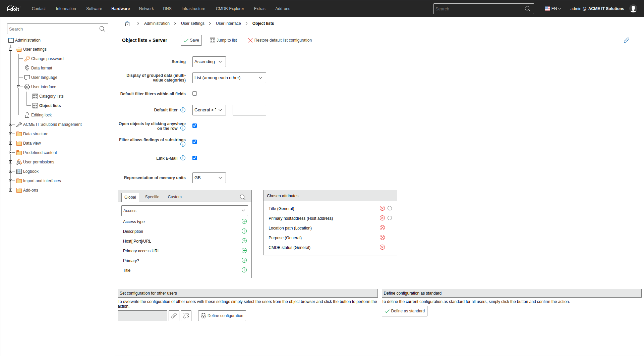Collapse User interface tree node
644x356 pixels.
tap(18, 87)
